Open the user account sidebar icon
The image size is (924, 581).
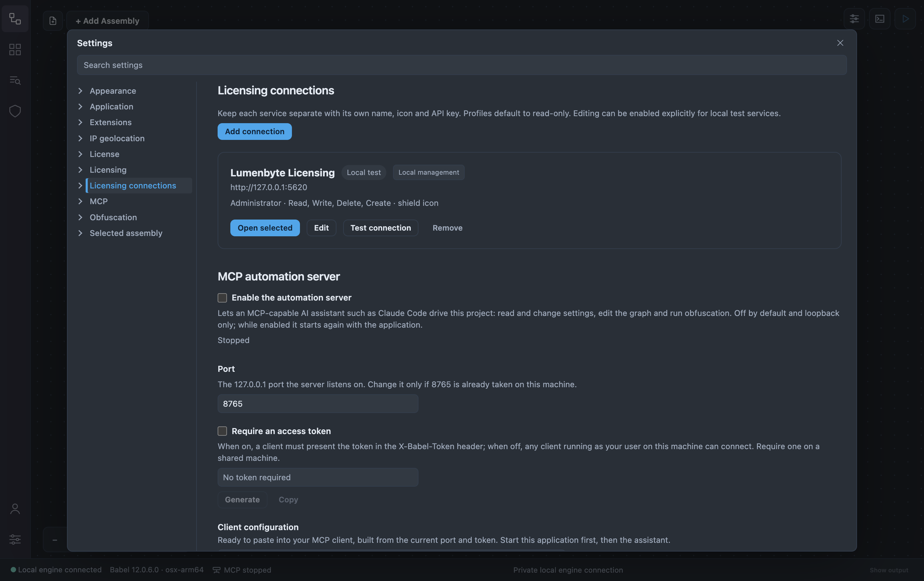click(x=15, y=508)
